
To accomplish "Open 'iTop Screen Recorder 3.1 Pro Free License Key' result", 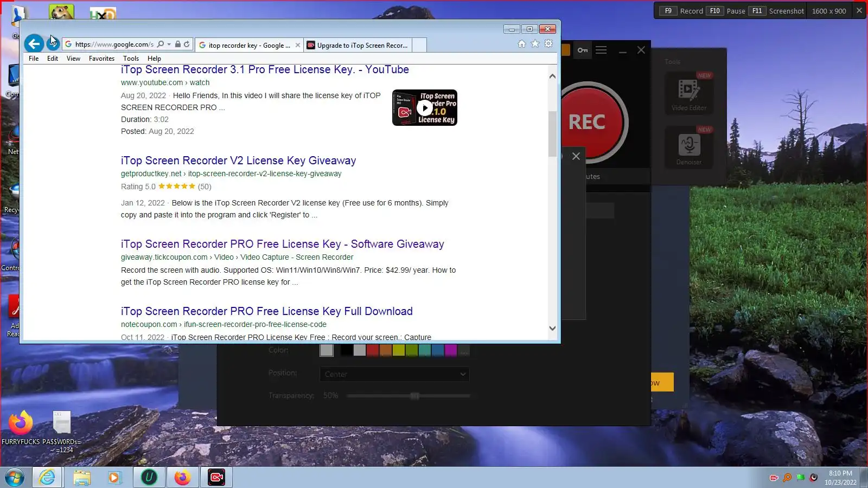I will 265,70.
